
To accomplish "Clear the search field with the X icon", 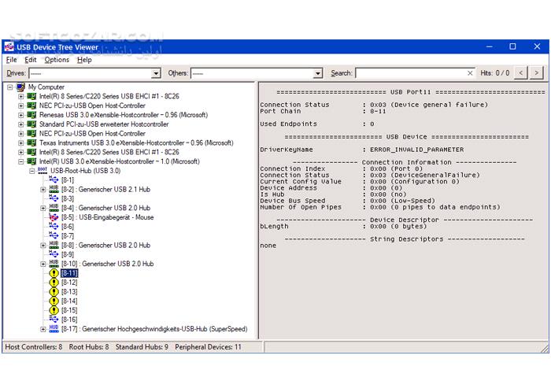I will [470, 73].
